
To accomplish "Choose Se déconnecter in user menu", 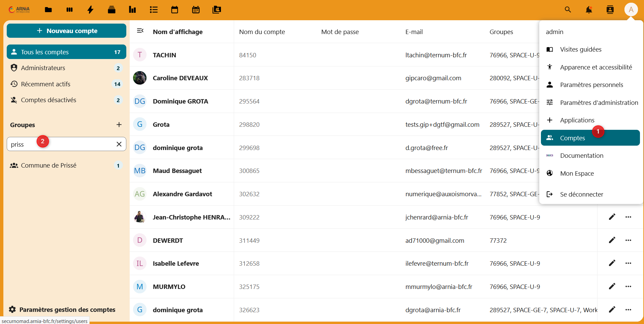I will 581,194.
